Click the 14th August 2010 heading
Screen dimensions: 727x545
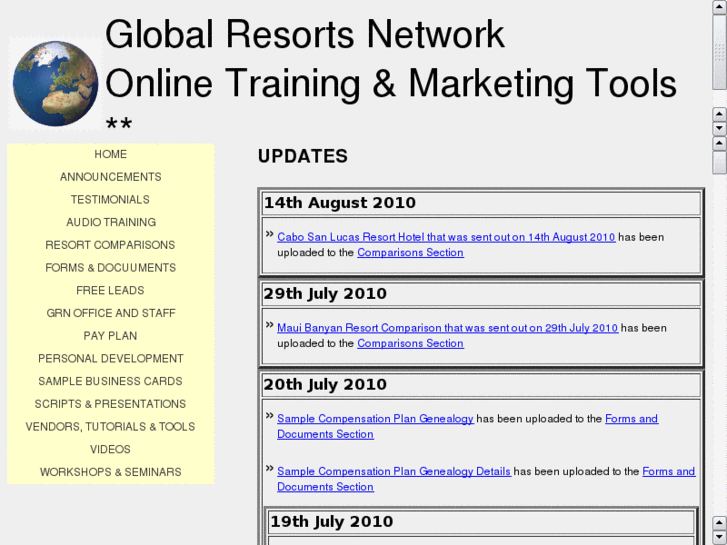(x=339, y=203)
